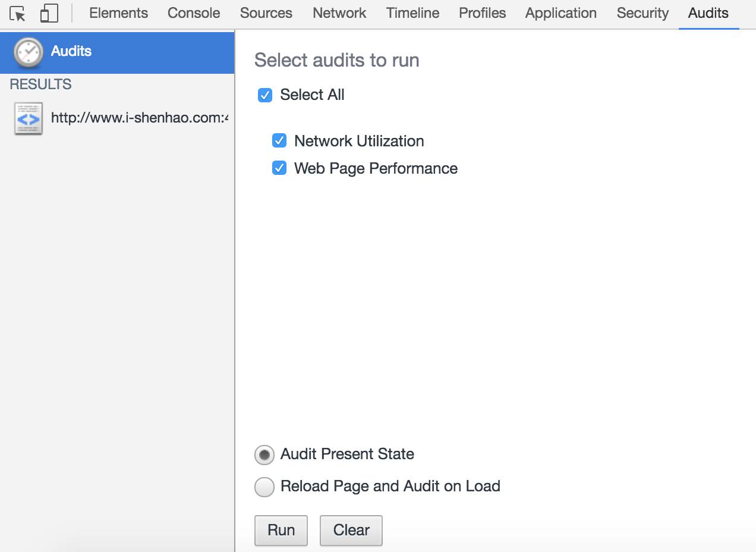Click the audit result document icon
Screen dimensions: 756x552
pyautogui.click(x=28, y=118)
